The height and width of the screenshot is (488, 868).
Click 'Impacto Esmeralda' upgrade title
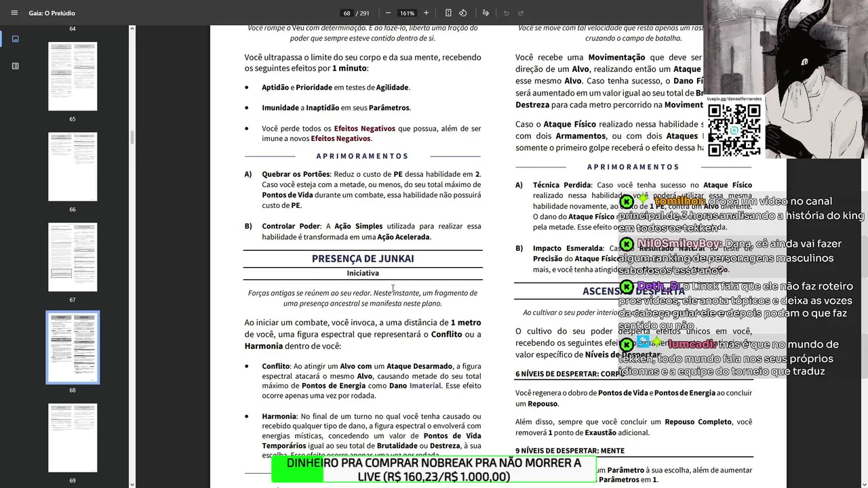click(x=568, y=248)
